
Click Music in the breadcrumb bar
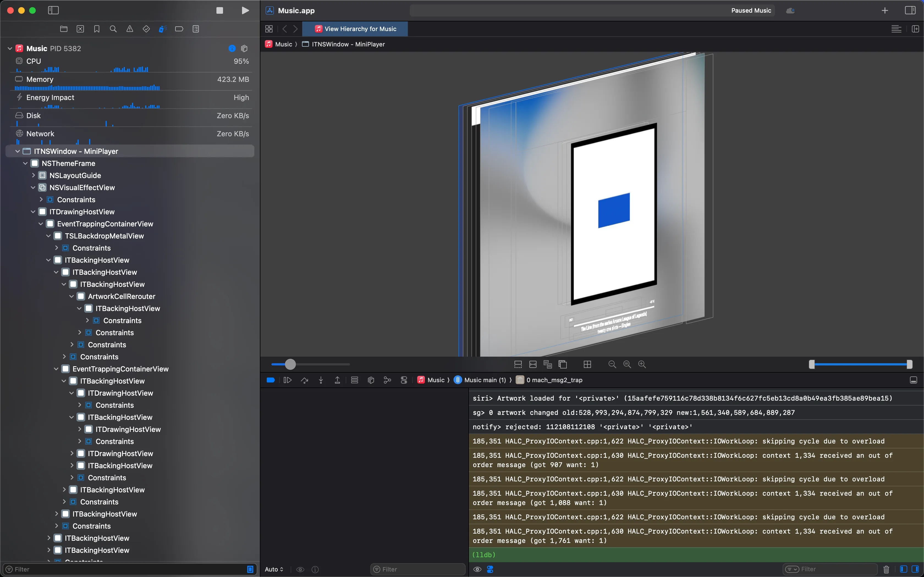[x=283, y=44]
